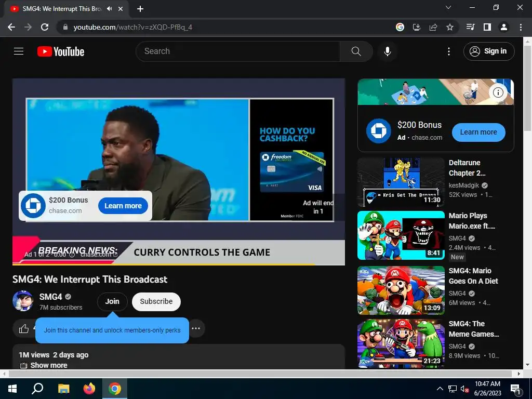Image resolution: width=532 pixels, height=399 pixels.
Task: Open a new tab with plus button
Action: pyautogui.click(x=140, y=9)
